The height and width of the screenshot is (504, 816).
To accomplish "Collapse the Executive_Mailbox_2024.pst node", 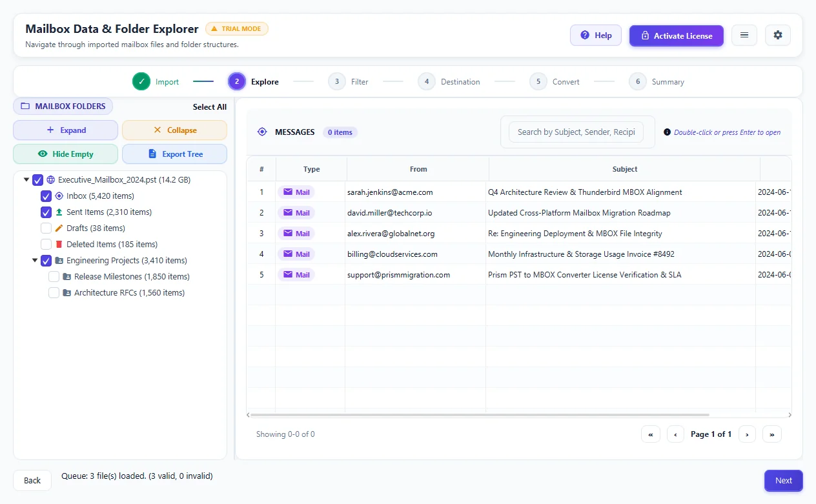I will [26, 180].
